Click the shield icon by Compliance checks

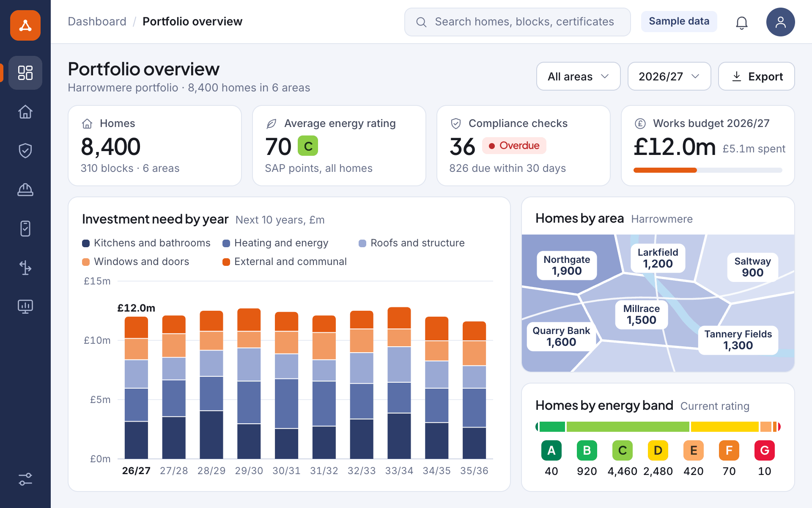click(x=456, y=124)
